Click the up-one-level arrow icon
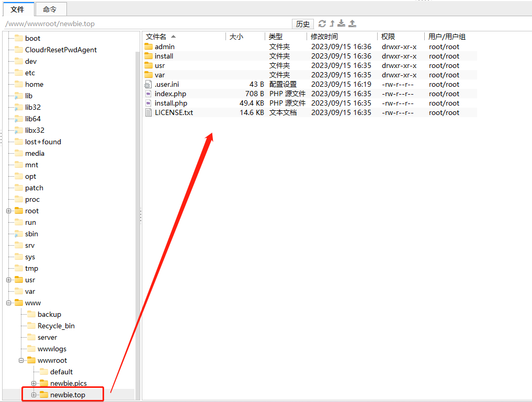 click(332, 24)
